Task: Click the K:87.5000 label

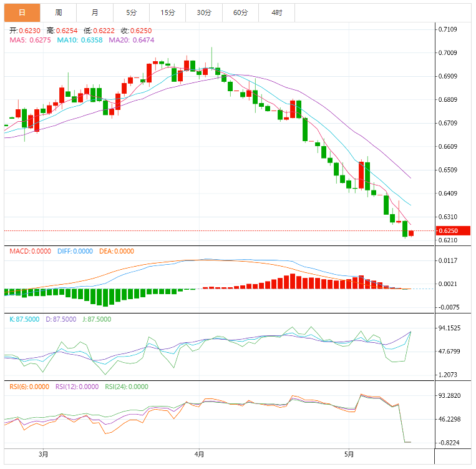Action: tap(24, 320)
